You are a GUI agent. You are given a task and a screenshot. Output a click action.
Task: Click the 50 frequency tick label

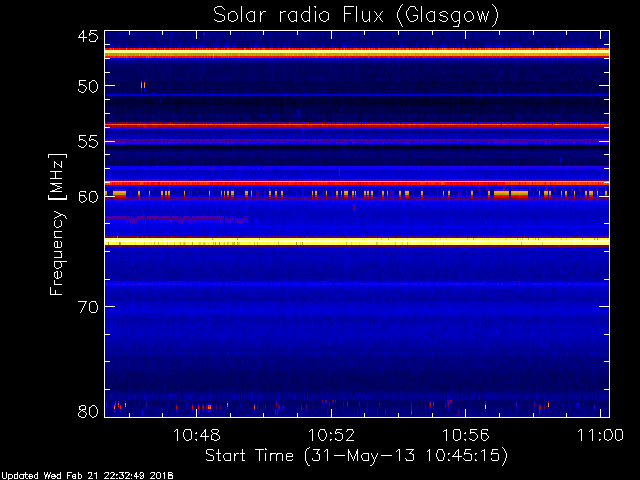(88, 86)
